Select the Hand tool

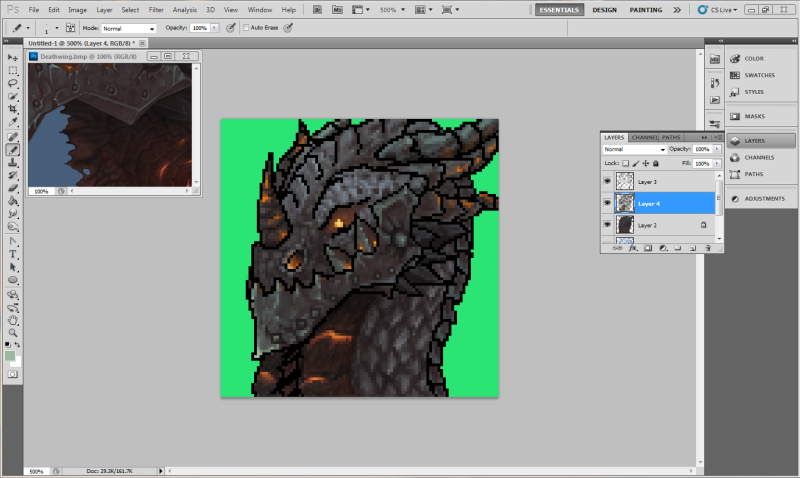click(x=13, y=320)
